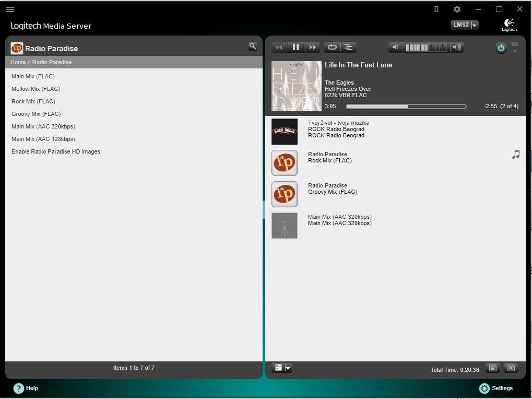Click the remaining time -2:55 display
Viewport: 532px width, 399px height.
pyautogui.click(x=490, y=106)
